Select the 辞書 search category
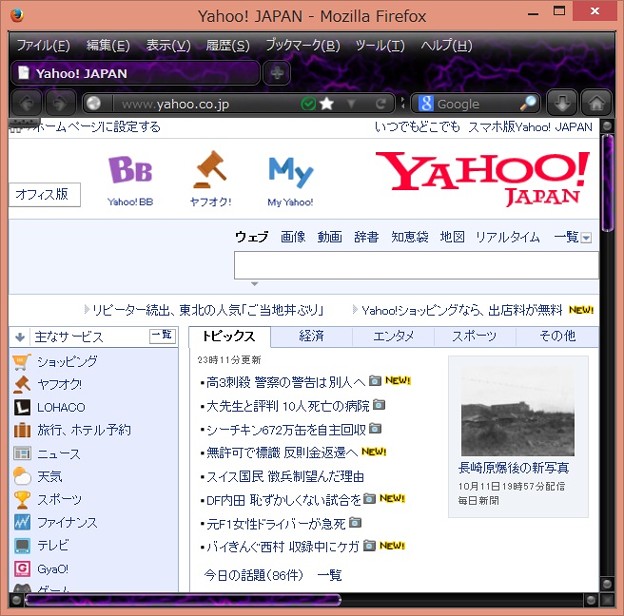 367,237
